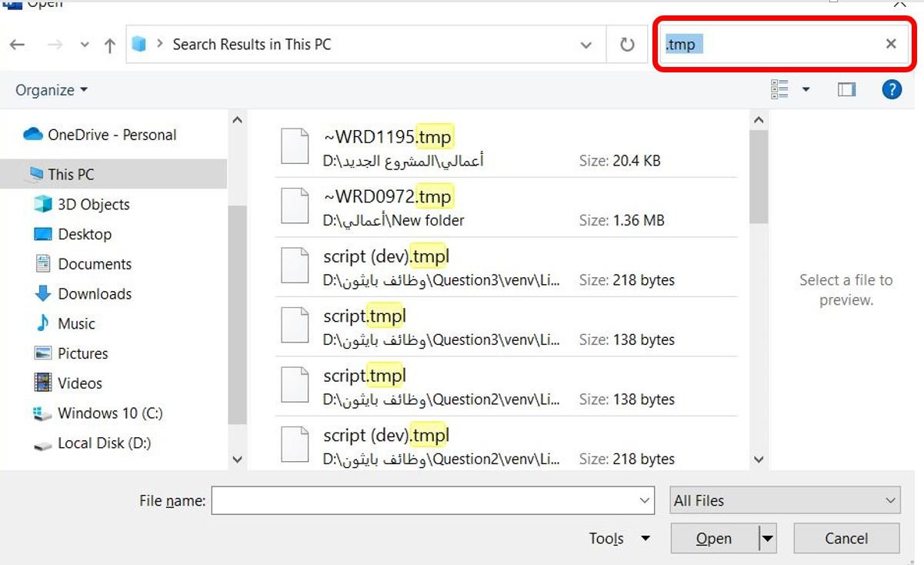
Task: Go up one folder level
Action: [109, 45]
